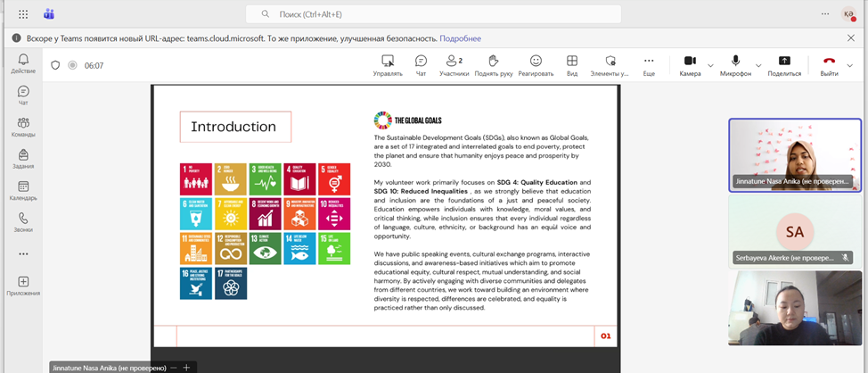The height and width of the screenshot is (373, 868).
Task: Open the View layout options
Action: pos(572,65)
